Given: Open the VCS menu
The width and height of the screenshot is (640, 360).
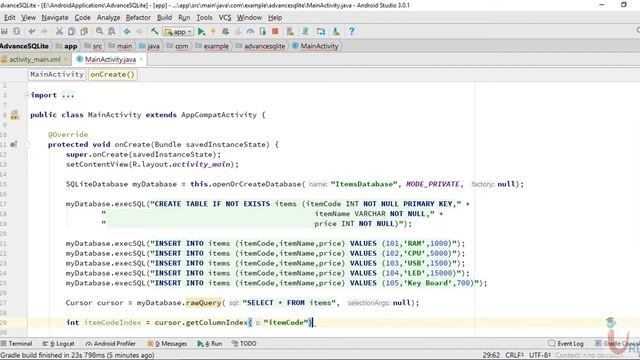Looking at the screenshot, I should tap(224, 18).
